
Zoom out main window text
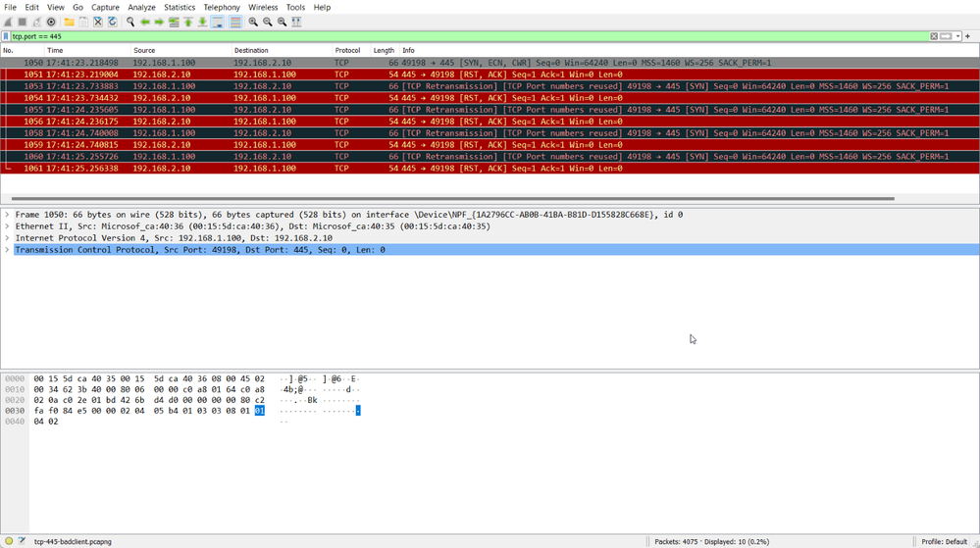pyautogui.click(x=268, y=22)
